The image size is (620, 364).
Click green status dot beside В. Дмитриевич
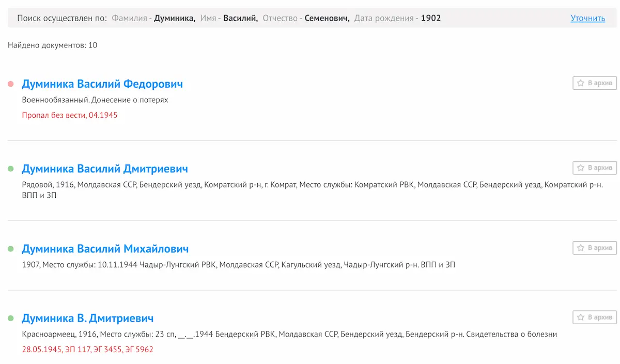pyautogui.click(x=10, y=319)
